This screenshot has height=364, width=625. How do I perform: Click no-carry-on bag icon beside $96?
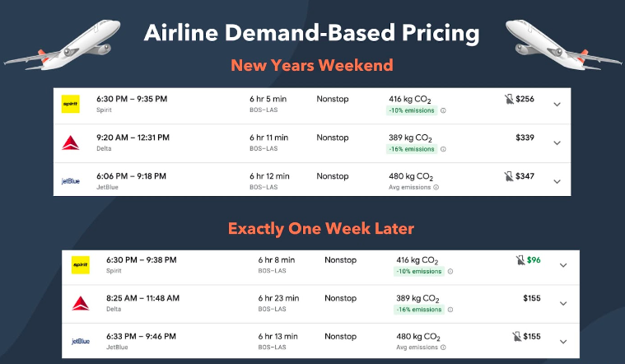[x=520, y=260]
